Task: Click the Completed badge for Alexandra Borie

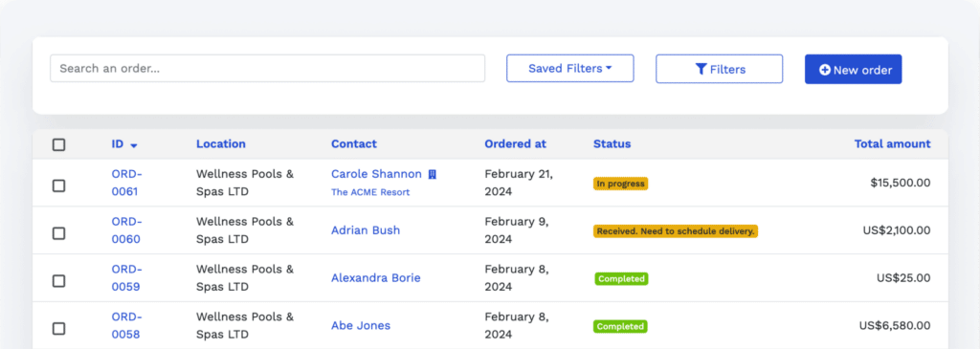Action: click(620, 278)
